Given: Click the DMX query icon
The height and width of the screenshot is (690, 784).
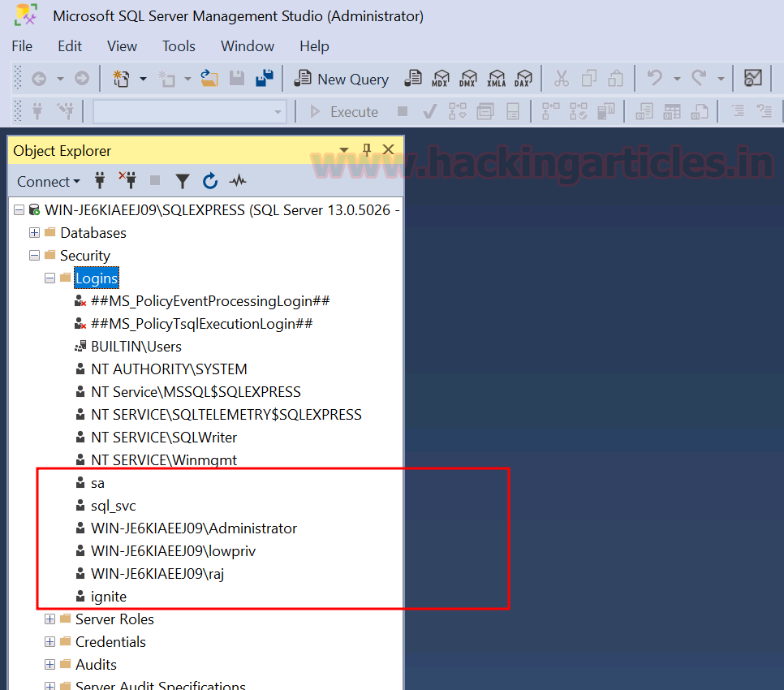Looking at the screenshot, I should click(468, 79).
